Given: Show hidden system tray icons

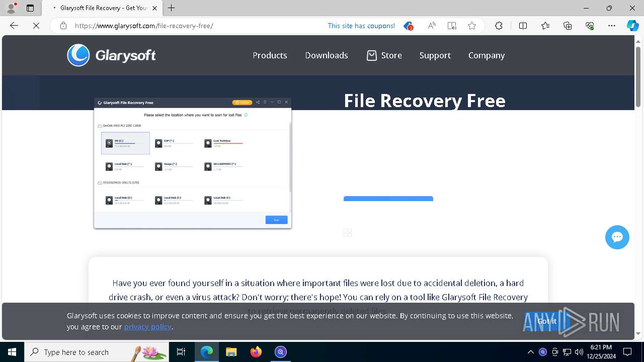Looking at the screenshot, I should 530,352.
